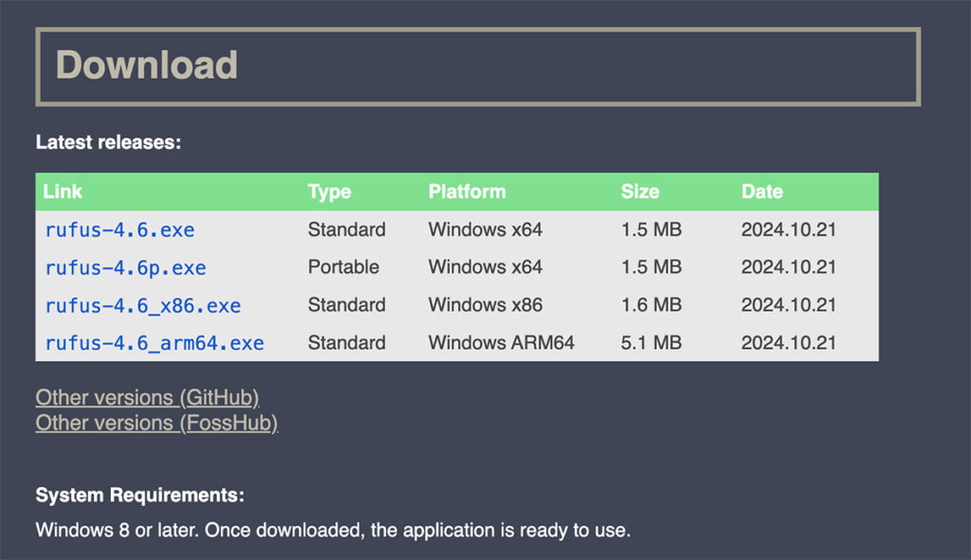Open the rufus-4.6_x86.exe download link
The height and width of the screenshot is (560, 971).
tap(142, 306)
